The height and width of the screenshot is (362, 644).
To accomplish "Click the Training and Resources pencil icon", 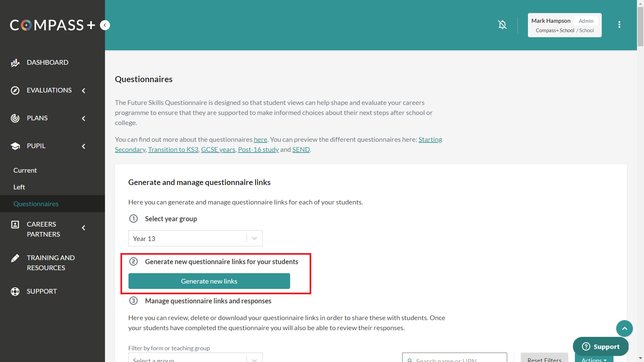I will click(x=15, y=258).
